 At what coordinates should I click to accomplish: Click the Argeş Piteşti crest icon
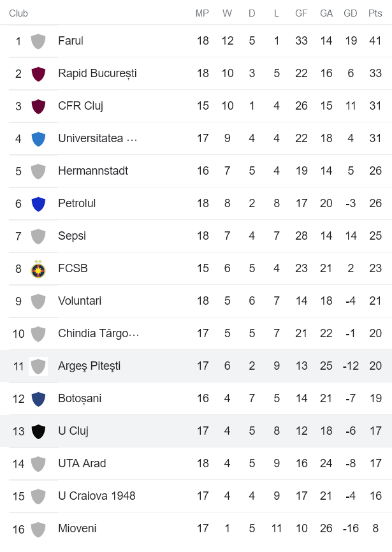tap(38, 366)
